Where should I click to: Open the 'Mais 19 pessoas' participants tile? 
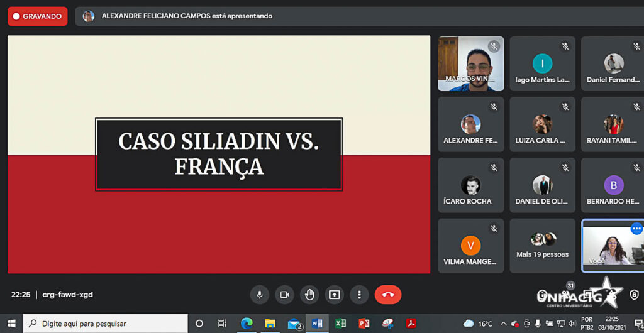tap(542, 246)
